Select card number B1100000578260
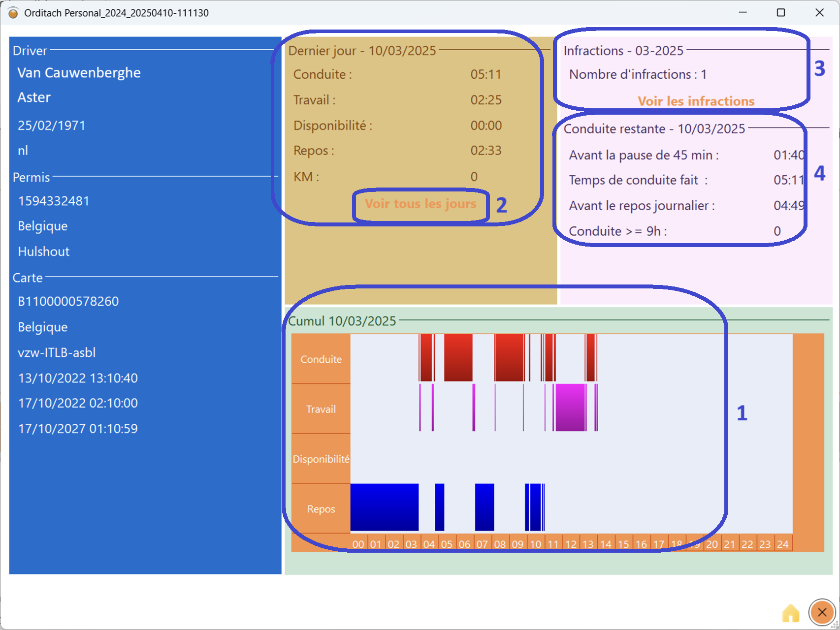This screenshot has height=630, width=840. point(68,301)
